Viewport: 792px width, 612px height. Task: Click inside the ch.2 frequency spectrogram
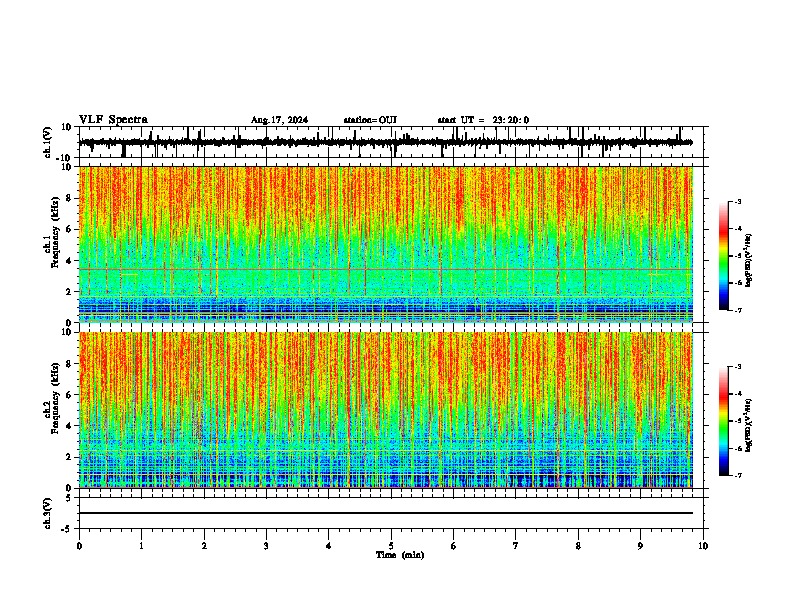[386, 410]
